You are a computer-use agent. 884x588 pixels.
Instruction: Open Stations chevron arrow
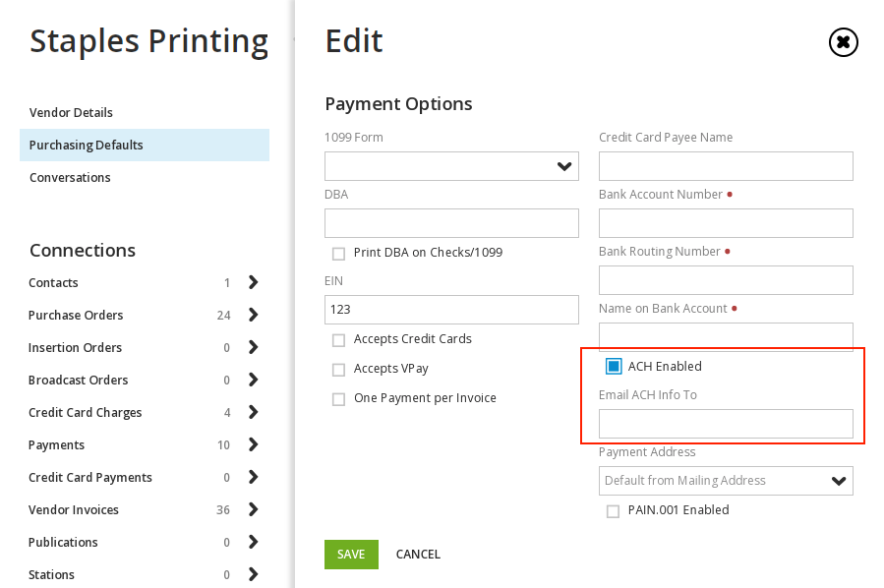coord(253,574)
